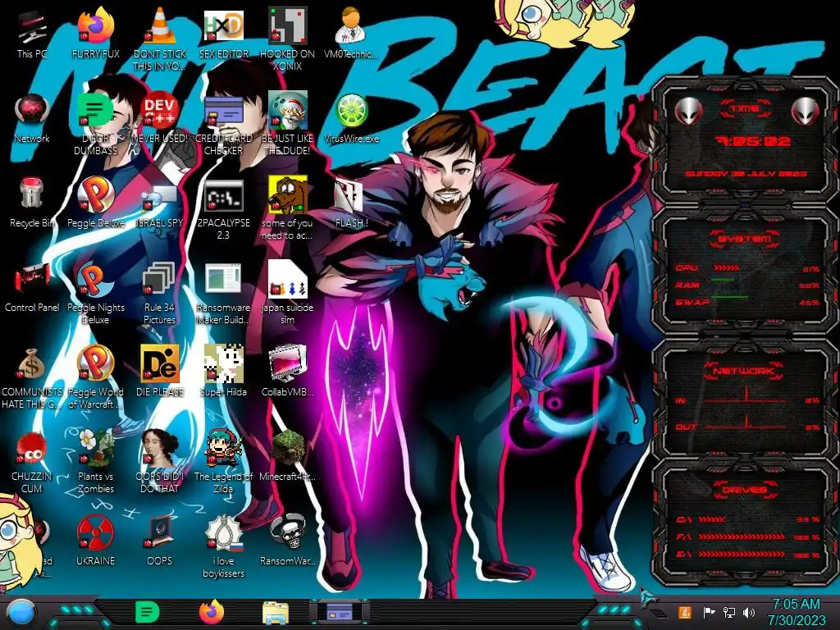Click the Start orb on the taskbar
840x630 pixels.
pyautogui.click(x=21, y=613)
